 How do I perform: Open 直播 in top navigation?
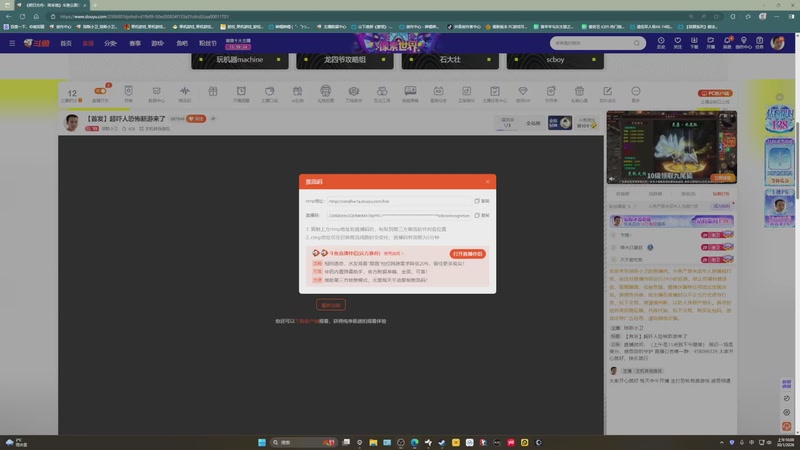(x=88, y=43)
